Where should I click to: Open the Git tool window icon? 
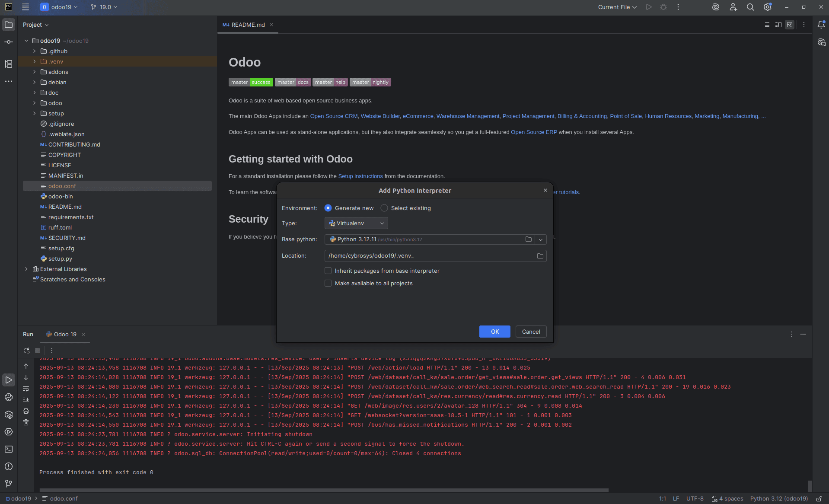pos(9,484)
